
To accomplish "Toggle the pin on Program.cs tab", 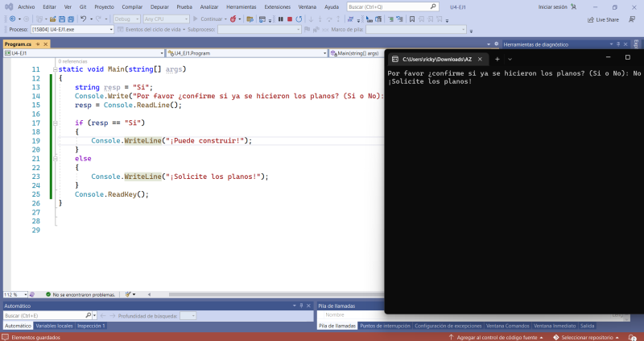I will click(x=37, y=44).
